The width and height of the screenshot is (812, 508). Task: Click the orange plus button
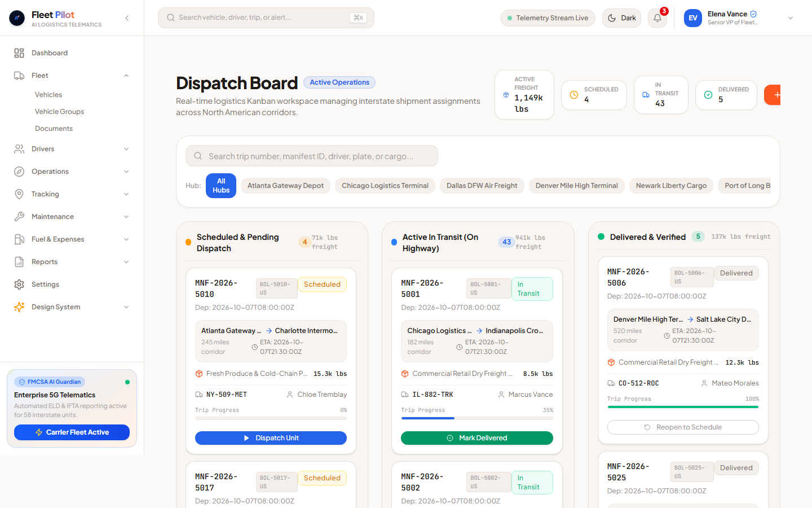[773, 95]
